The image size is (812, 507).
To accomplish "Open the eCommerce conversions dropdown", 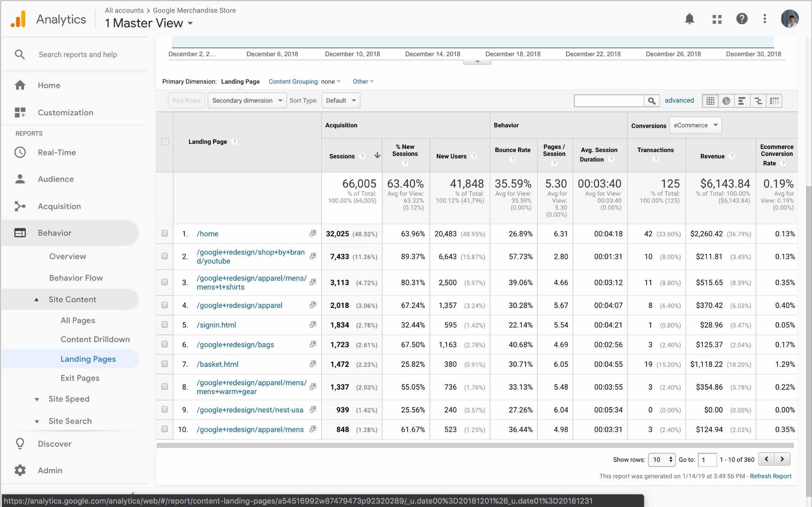I will 695,125.
